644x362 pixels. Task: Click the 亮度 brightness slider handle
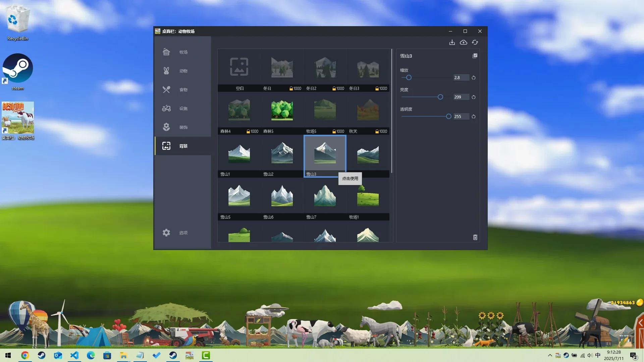440,97
